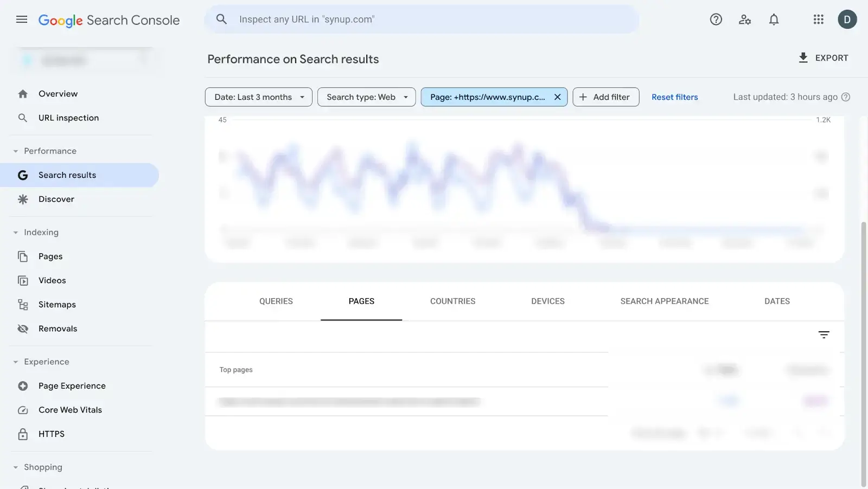Open table filter rows icon
Image resolution: width=868 pixels, height=489 pixels.
pyautogui.click(x=824, y=334)
